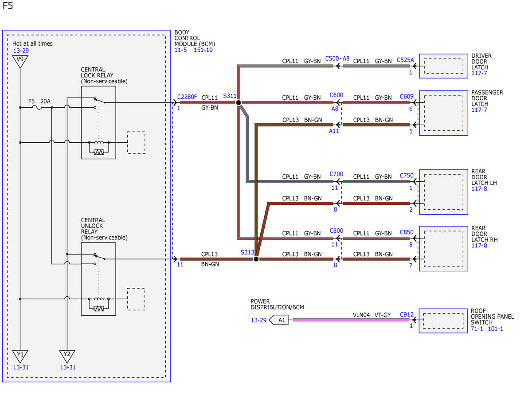Click the C912 connector label

407,315
